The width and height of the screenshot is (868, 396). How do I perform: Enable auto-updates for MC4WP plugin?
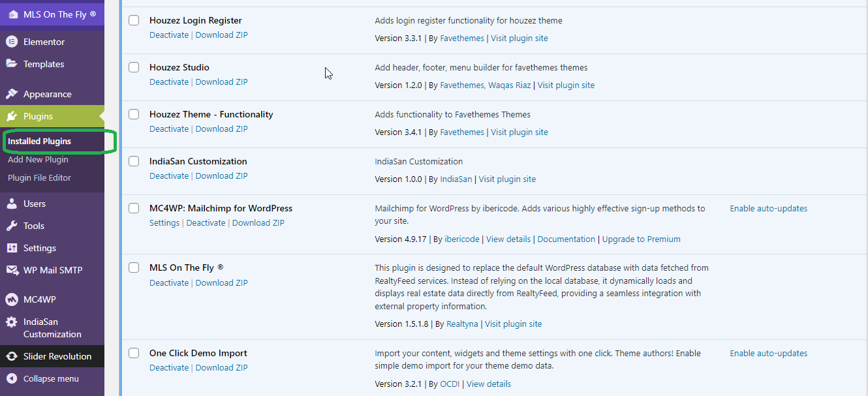[768, 209]
